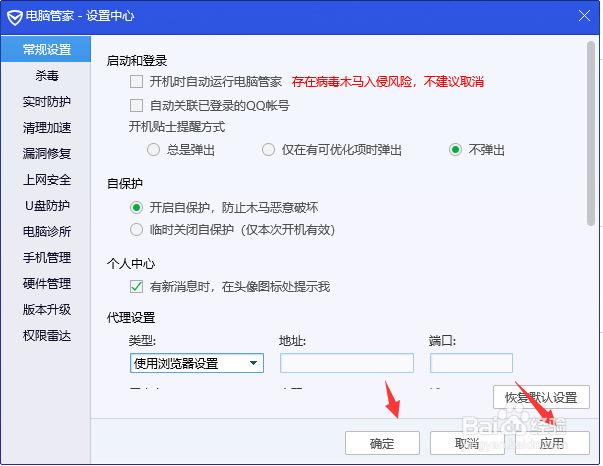Select the 常规设置 tab
Viewport: 603px width, 466px height.
point(46,49)
